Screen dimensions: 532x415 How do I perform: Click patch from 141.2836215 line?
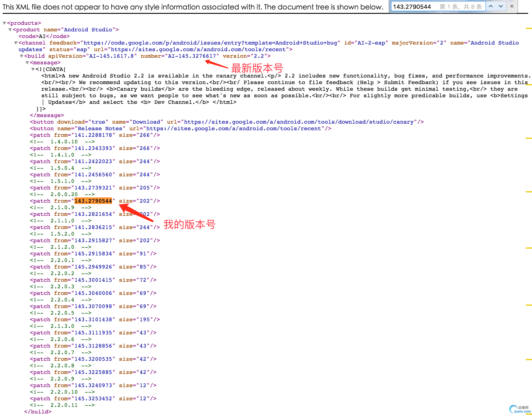[95, 227]
